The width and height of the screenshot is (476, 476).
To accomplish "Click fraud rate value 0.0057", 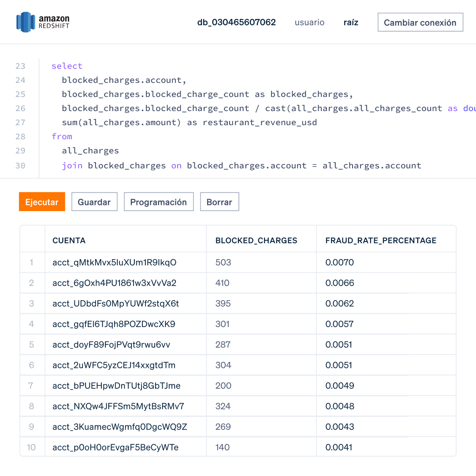I will tap(339, 324).
